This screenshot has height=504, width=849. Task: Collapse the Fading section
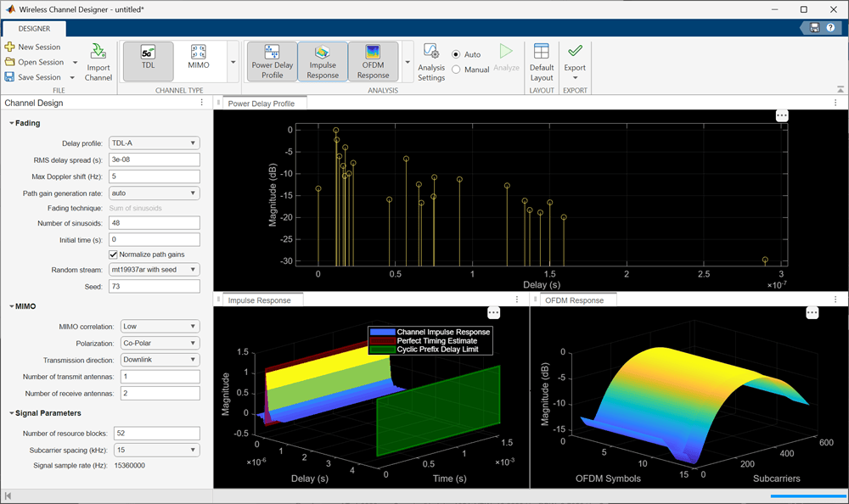pyautogui.click(x=11, y=123)
